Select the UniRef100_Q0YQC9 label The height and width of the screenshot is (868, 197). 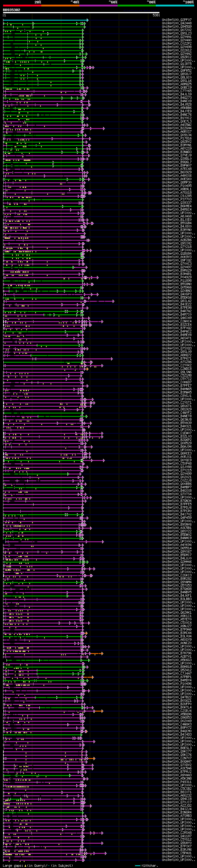[x=177, y=460]
